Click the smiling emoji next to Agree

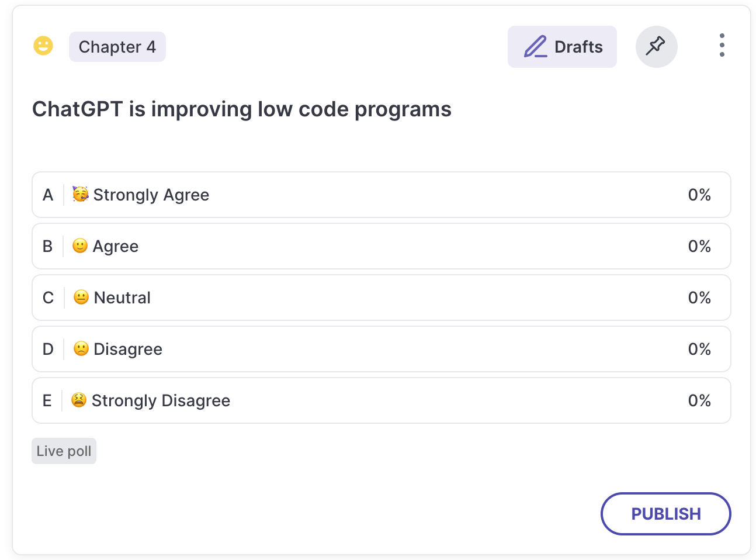pyautogui.click(x=80, y=246)
